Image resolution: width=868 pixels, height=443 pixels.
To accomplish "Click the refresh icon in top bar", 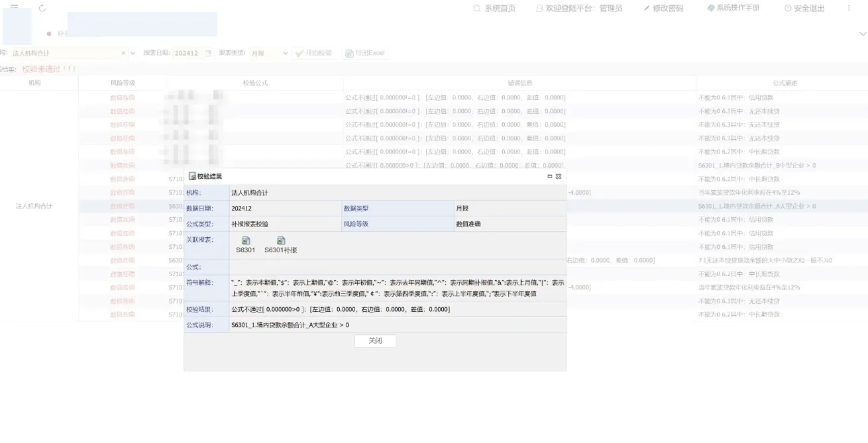I will [42, 9].
